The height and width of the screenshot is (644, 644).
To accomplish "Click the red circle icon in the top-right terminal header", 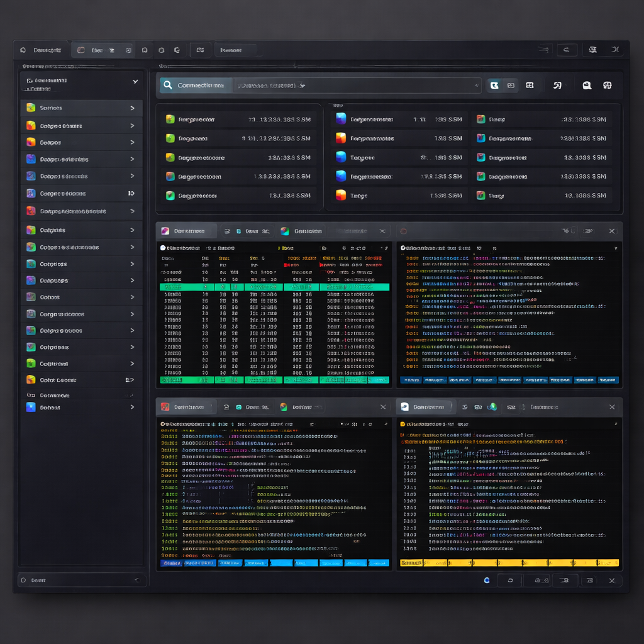I will tap(404, 231).
